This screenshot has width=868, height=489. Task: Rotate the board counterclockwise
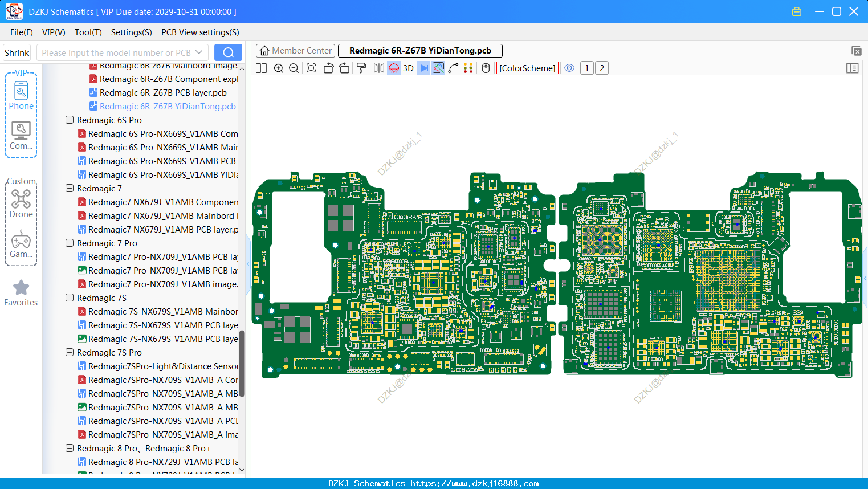tap(328, 68)
